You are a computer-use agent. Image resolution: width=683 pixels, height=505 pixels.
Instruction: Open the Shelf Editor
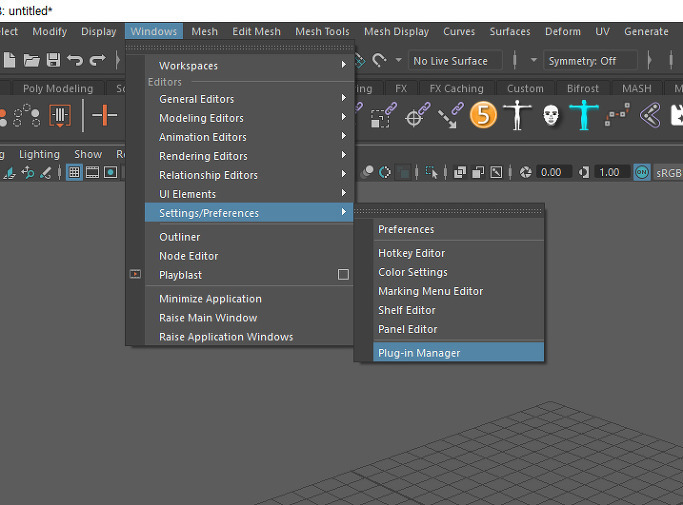click(x=459, y=310)
